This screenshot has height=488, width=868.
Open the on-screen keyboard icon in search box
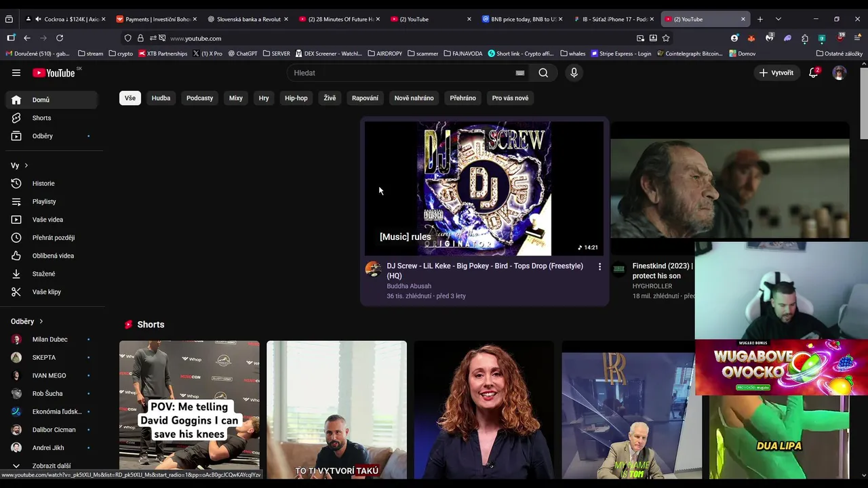click(520, 73)
